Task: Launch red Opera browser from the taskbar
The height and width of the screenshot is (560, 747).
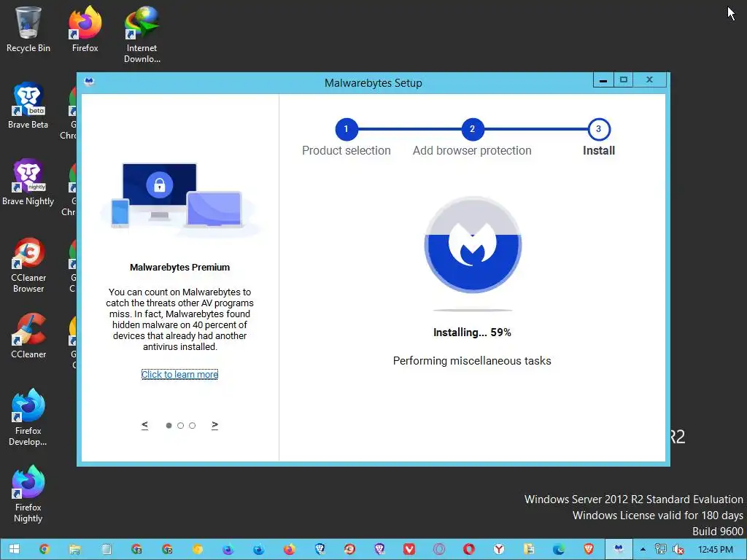Action: point(469,549)
